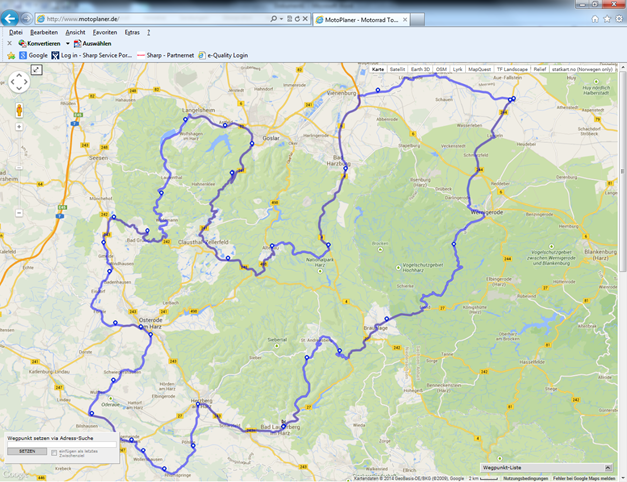Switch map to Earth 3D view

click(x=420, y=69)
